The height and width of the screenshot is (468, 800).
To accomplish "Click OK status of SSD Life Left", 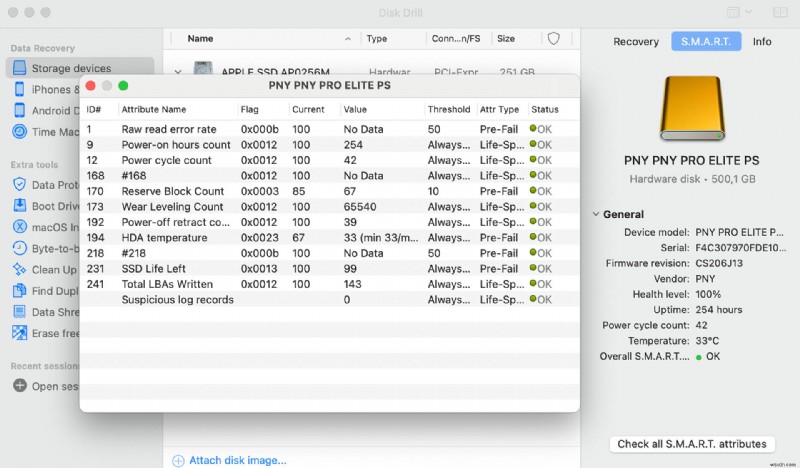I will (541, 268).
